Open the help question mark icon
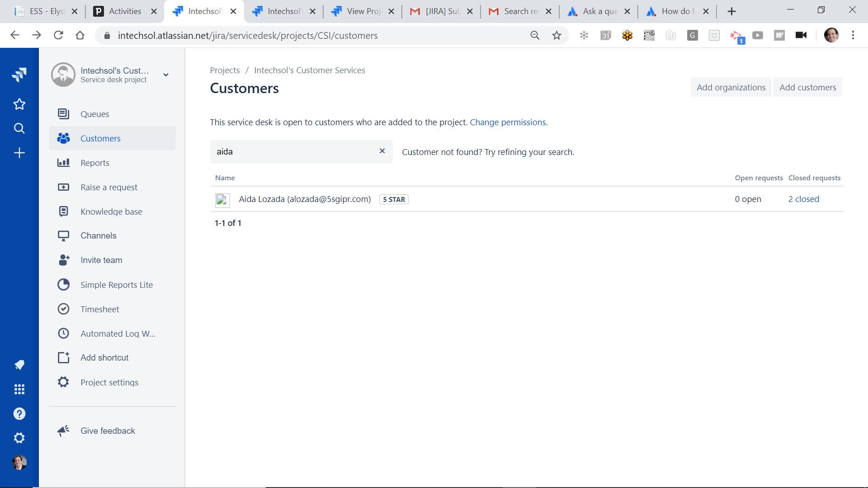868x488 pixels. click(19, 413)
